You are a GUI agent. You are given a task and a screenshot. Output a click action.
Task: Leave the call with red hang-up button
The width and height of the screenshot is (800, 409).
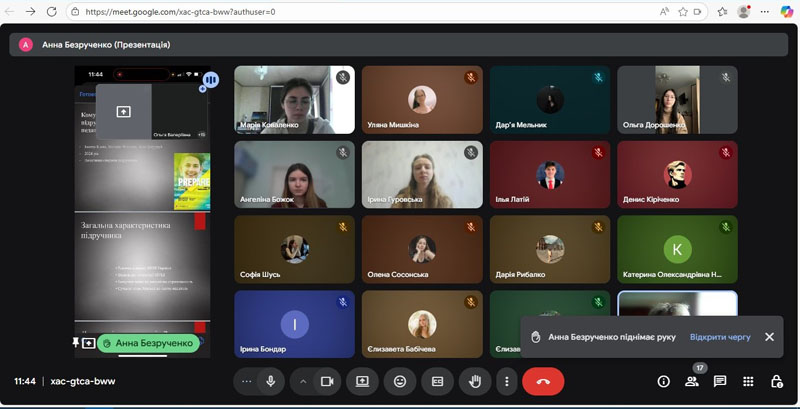(x=543, y=381)
